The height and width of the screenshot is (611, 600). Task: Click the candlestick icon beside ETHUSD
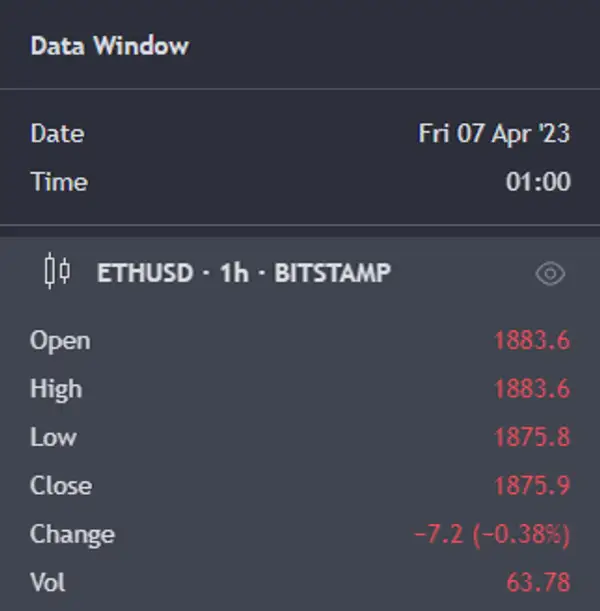(57, 271)
